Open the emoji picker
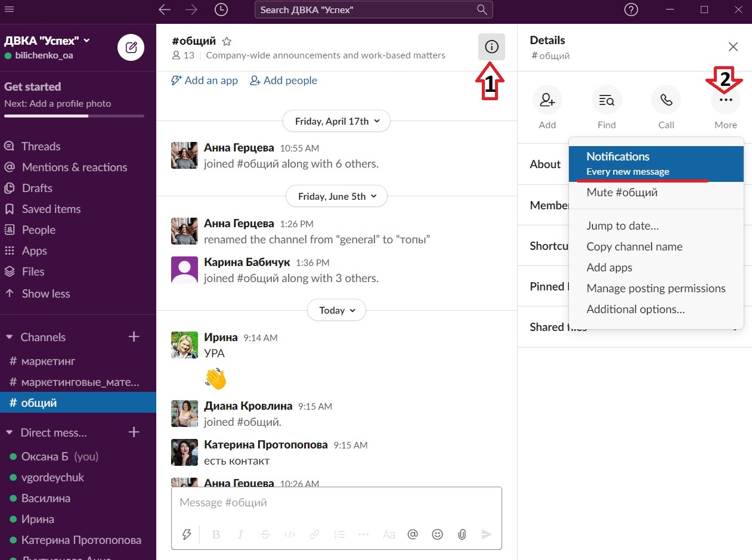Screen dimensions: 752x560 [437, 534]
